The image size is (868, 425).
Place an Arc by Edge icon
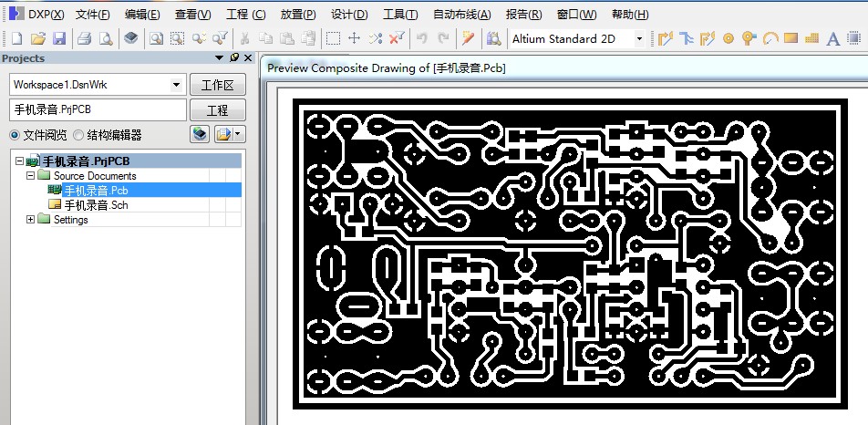[770, 38]
